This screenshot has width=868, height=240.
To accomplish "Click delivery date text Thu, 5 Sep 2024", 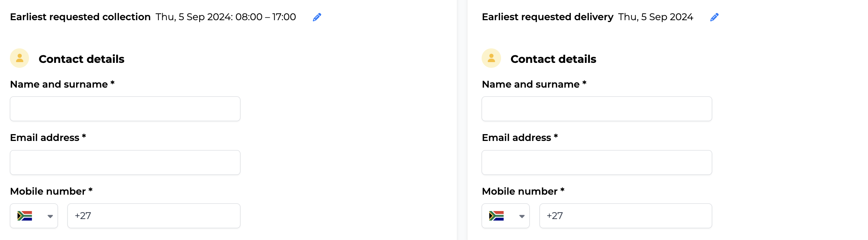I will pos(656,17).
